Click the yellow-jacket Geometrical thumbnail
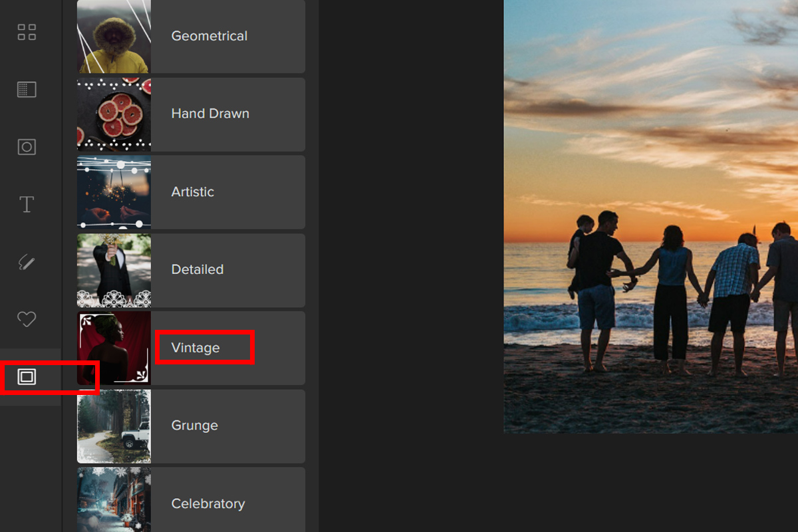Image resolution: width=798 pixels, height=532 pixels. (114, 36)
